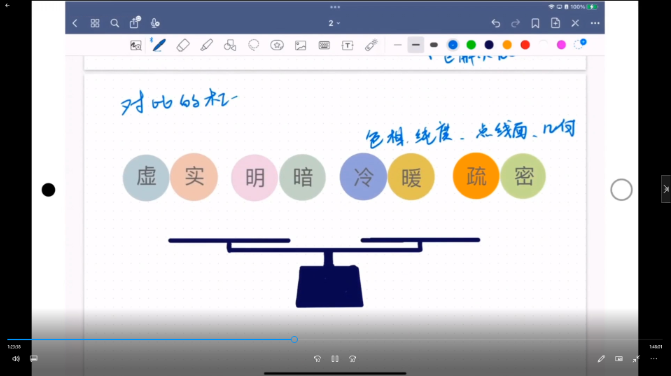Click the video progress bar handle
671x376 pixels.
point(294,339)
